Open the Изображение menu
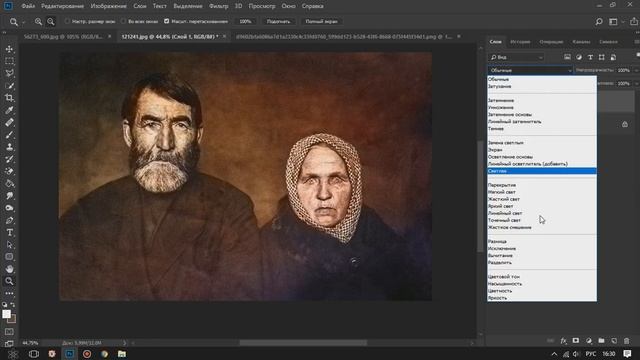Viewport: 640px width, 360px height. (109, 6)
